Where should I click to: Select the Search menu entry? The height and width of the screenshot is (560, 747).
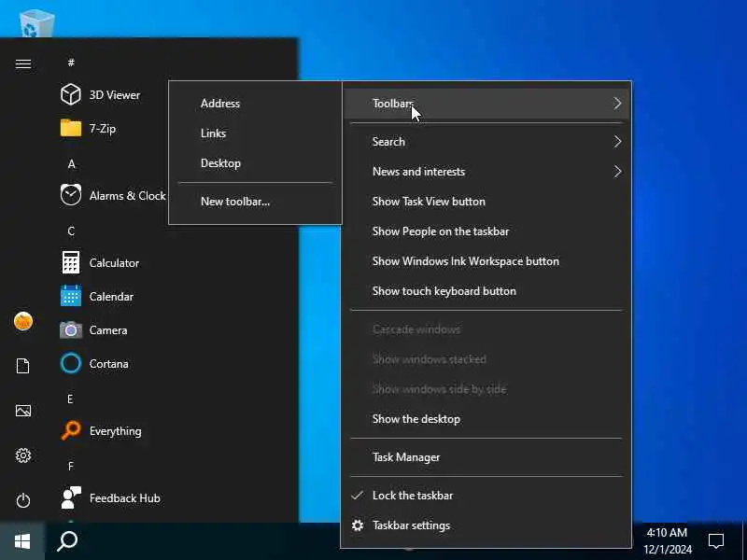tap(486, 142)
